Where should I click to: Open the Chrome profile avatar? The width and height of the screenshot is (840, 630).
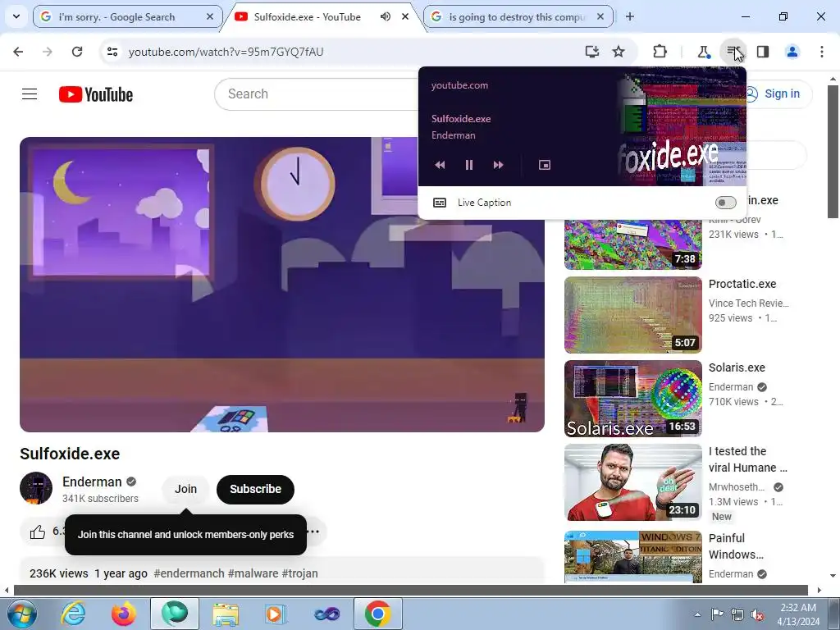792,52
